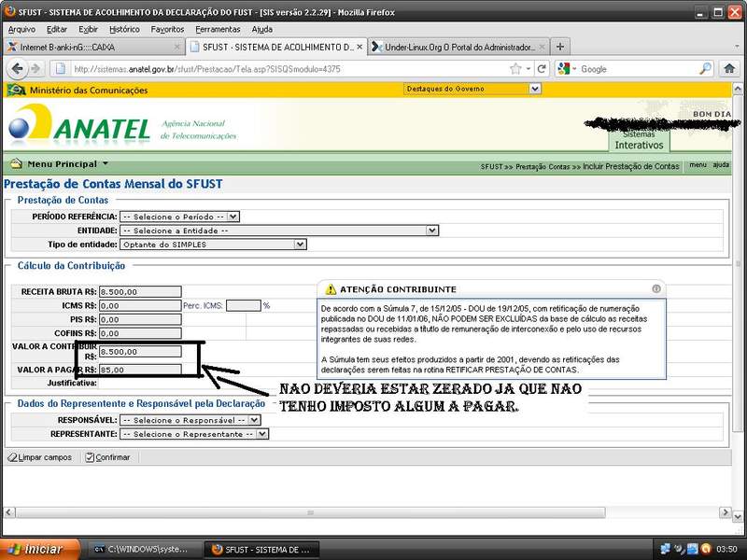Switch to the Under-Linux.Org tab
747x560 pixels.
click(458, 48)
